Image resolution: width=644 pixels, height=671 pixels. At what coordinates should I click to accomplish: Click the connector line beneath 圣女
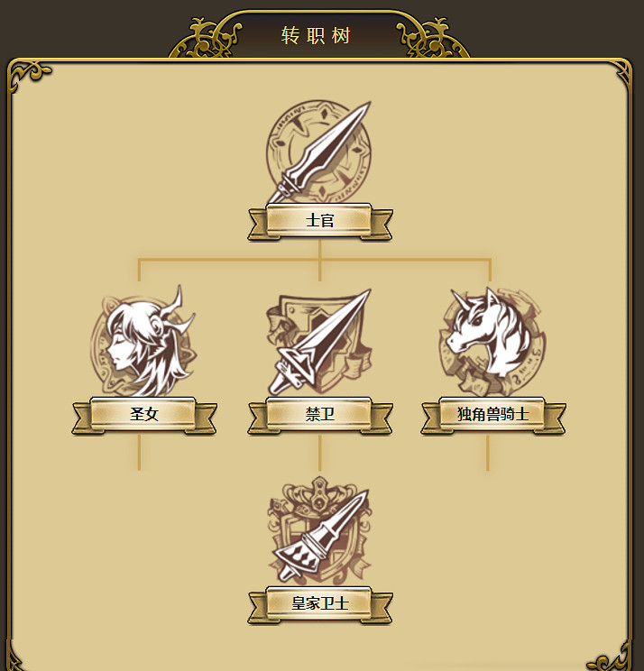139,453
